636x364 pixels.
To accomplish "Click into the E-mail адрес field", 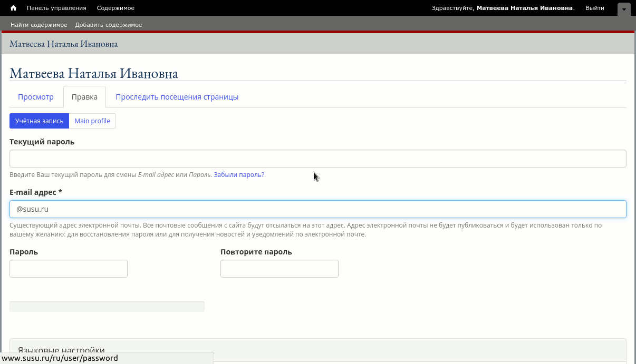I will [x=317, y=209].
